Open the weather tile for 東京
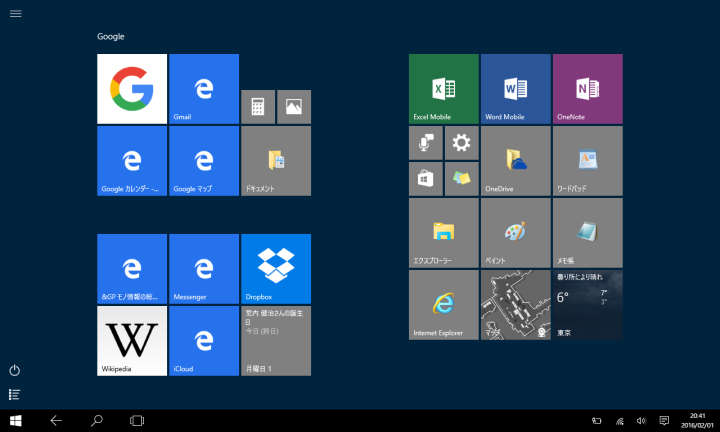The image size is (720, 432). (x=588, y=305)
